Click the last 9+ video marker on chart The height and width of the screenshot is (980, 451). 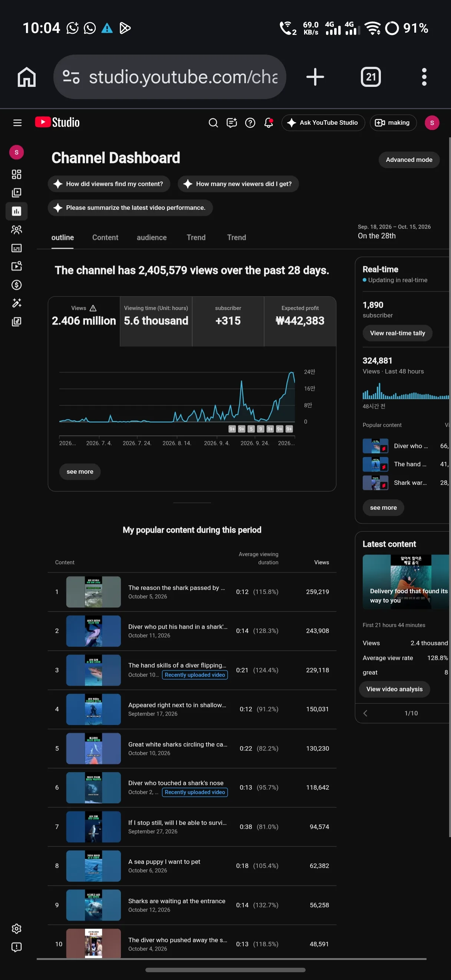coord(289,429)
